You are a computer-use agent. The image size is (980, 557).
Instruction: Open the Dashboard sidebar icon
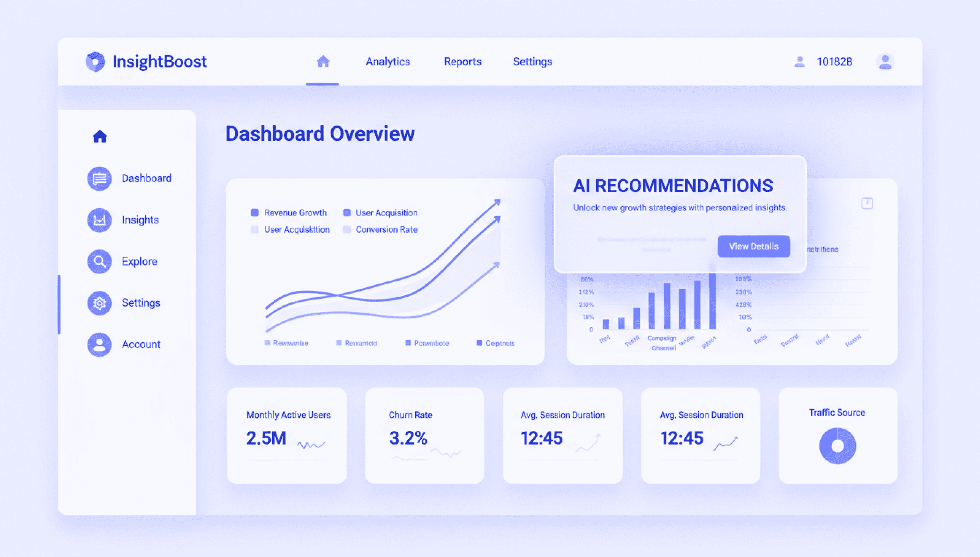99,178
